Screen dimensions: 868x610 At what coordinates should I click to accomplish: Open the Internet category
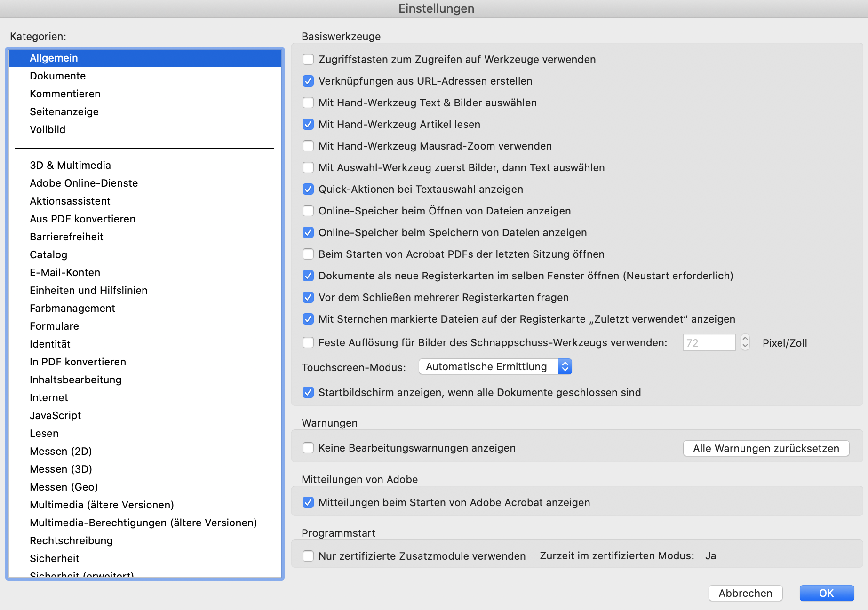(x=145, y=397)
